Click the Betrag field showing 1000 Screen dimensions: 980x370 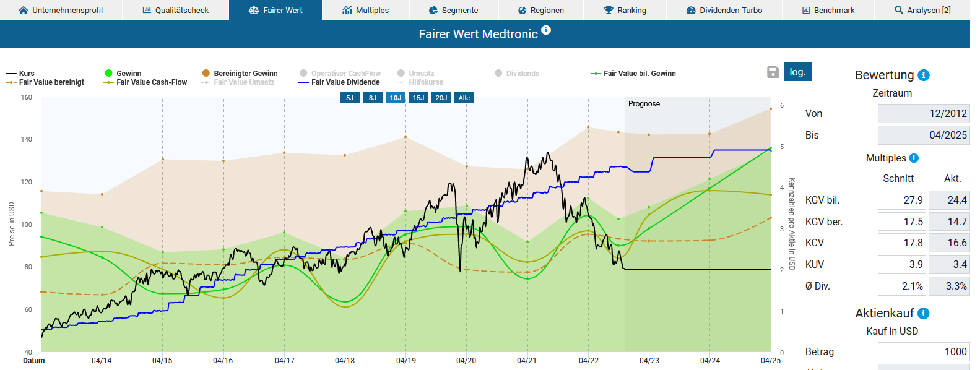point(924,351)
